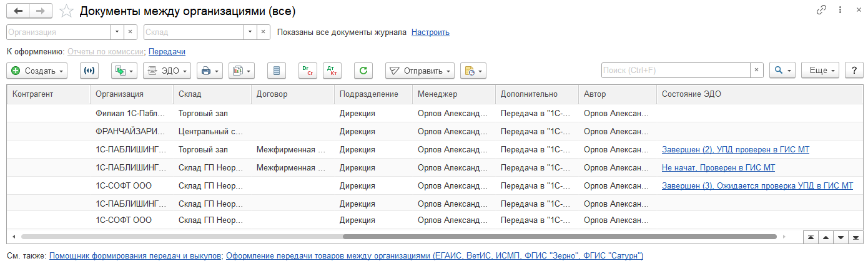Click the Dr/Cr postings icon

(307, 71)
